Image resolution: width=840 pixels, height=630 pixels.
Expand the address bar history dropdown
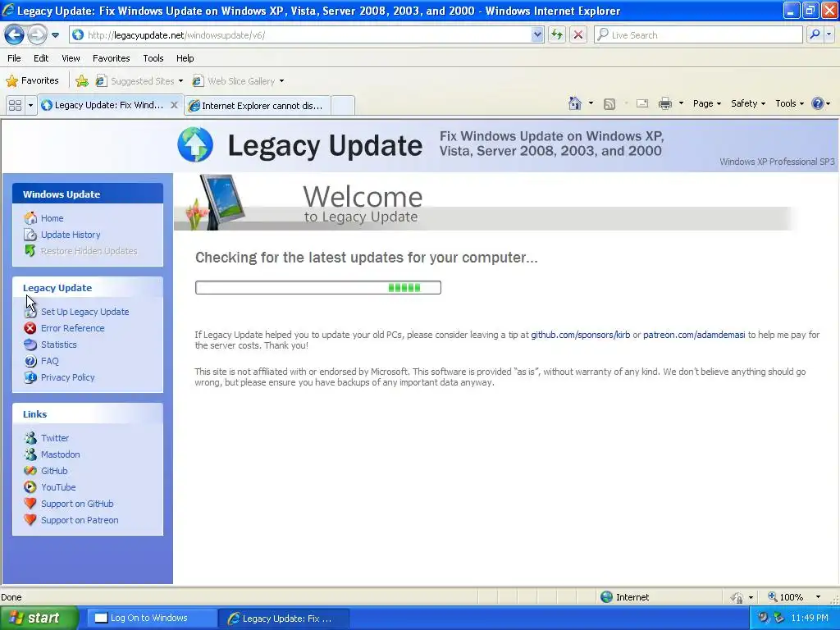click(x=537, y=34)
